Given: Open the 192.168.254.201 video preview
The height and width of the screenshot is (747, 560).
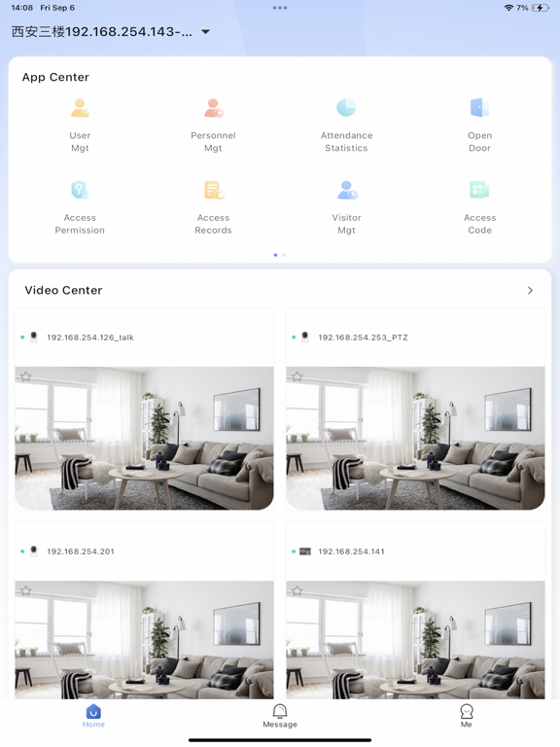Looking at the screenshot, I should pos(144,640).
